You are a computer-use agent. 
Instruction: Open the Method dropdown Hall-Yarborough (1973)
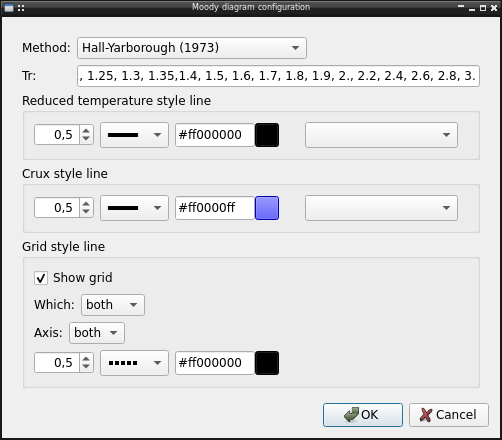[x=192, y=48]
